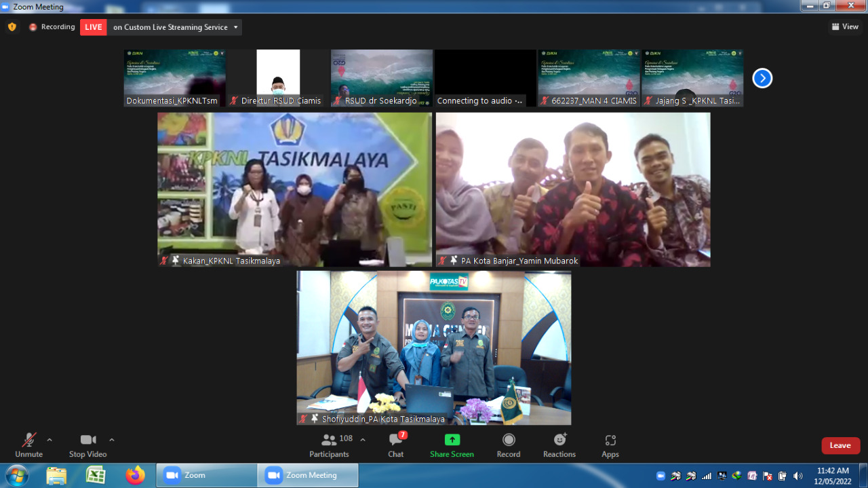Select the Connecting to audio thumbnail
868x488 pixels.
(486, 78)
